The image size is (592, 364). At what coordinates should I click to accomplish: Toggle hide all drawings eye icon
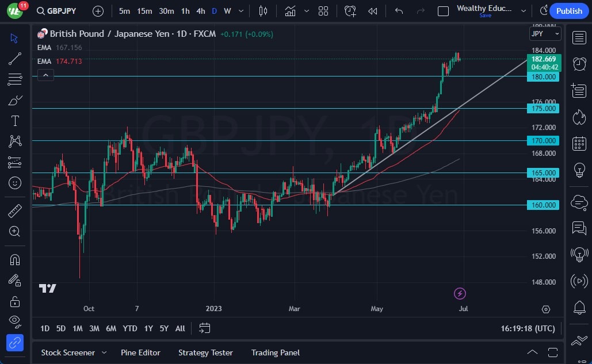pyautogui.click(x=15, y=321)
